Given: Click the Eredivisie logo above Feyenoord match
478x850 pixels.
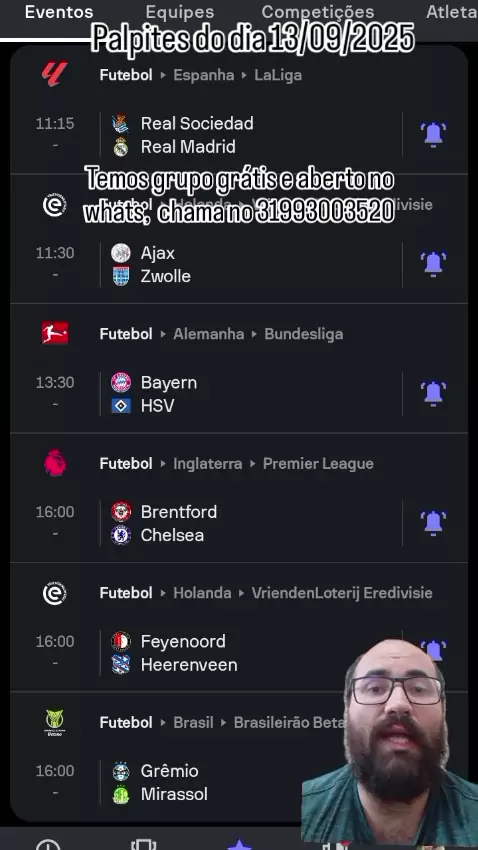Looking at the screenshot, I should 55,593.
